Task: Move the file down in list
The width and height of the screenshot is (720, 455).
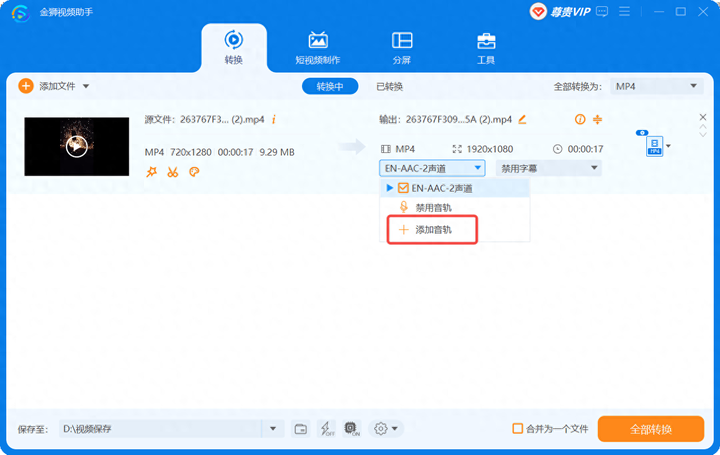Action: 703,134
